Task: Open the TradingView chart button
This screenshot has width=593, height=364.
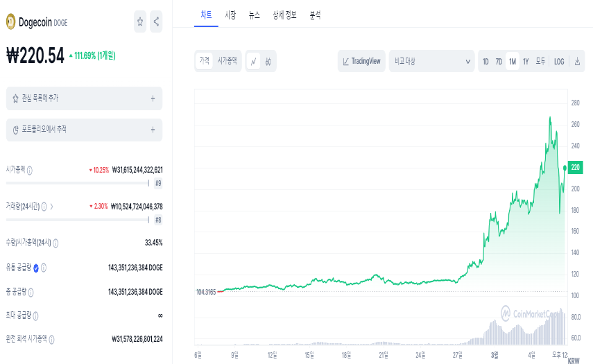Action: pyautogui.click(x=361, y=61)
